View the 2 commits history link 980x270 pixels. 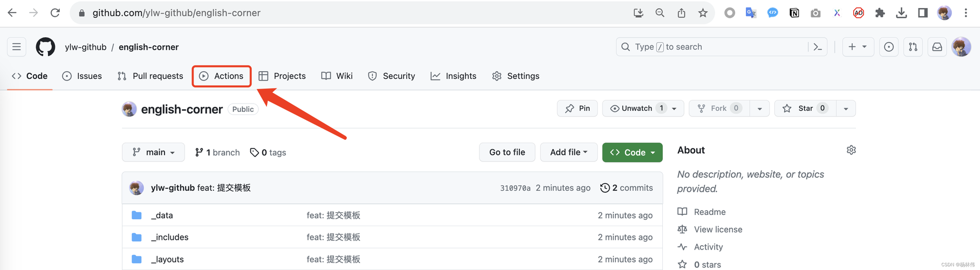(x=627, y=188)
